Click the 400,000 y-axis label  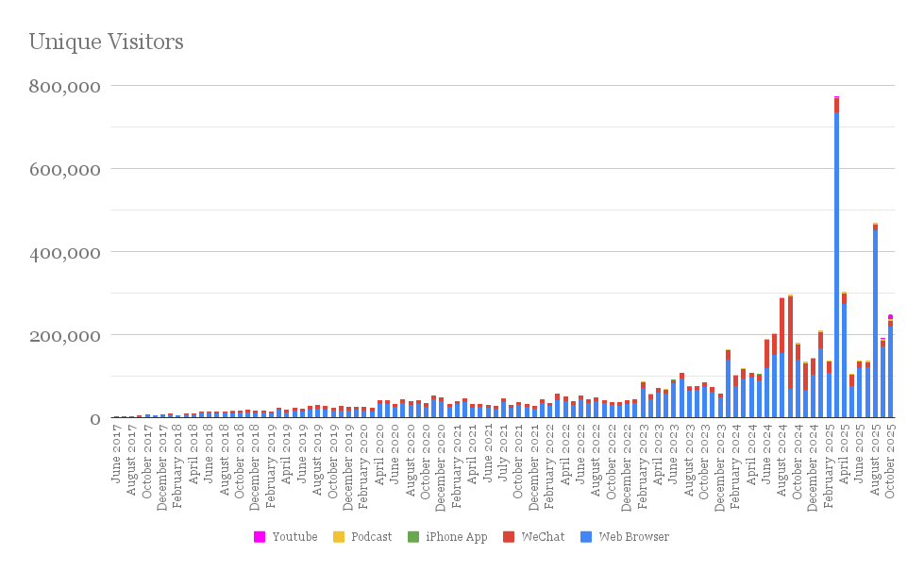click(x=67, y=252)
